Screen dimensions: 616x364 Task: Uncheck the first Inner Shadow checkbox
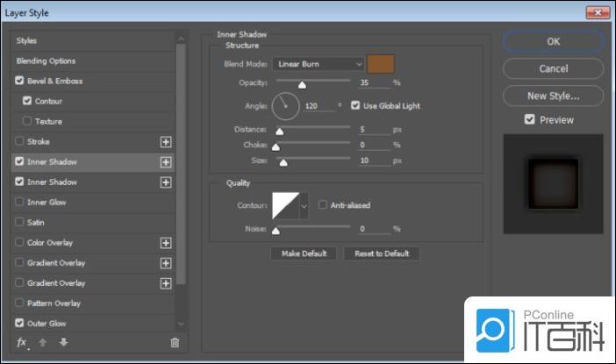click(19, 161)
